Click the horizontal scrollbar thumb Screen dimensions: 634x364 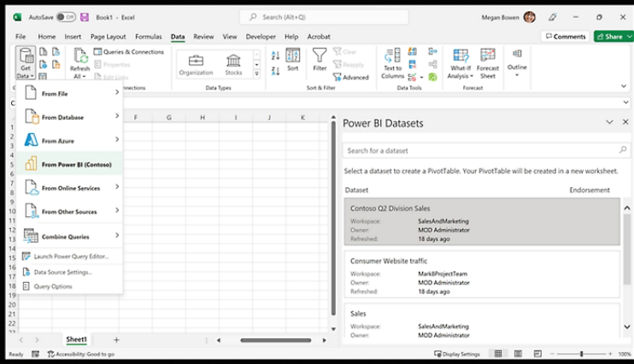pos(276,340)
